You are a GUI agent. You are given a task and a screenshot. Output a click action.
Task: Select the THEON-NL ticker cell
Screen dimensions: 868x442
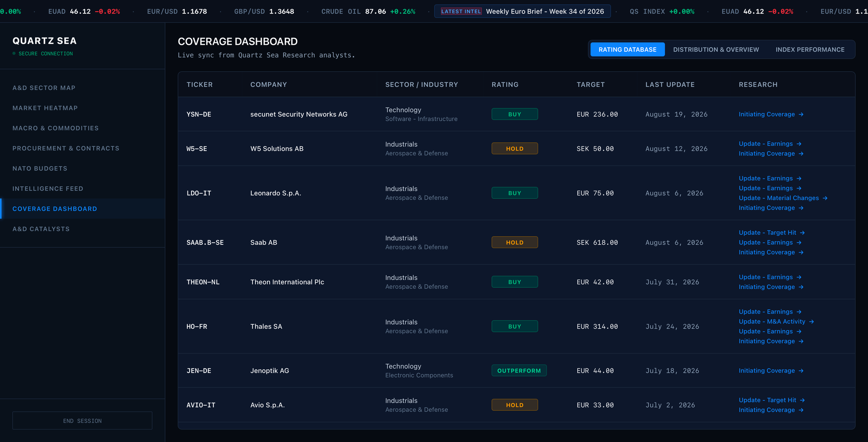coord(203,282)
